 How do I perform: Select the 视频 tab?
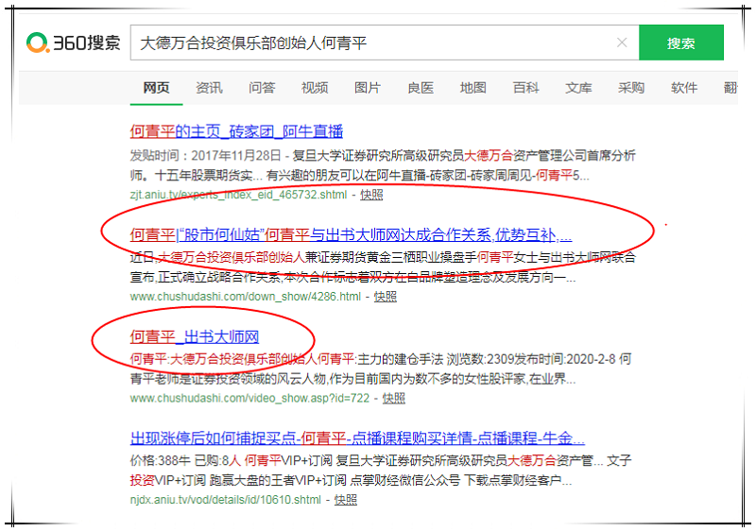315,88
